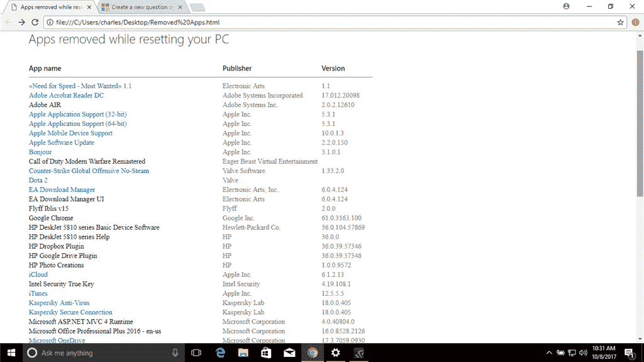Click Apple Application Support (64-bit) link
Image resolution: width=644 pixels, height=362 pixels.
pyautogui.click(x=77, y=124)
